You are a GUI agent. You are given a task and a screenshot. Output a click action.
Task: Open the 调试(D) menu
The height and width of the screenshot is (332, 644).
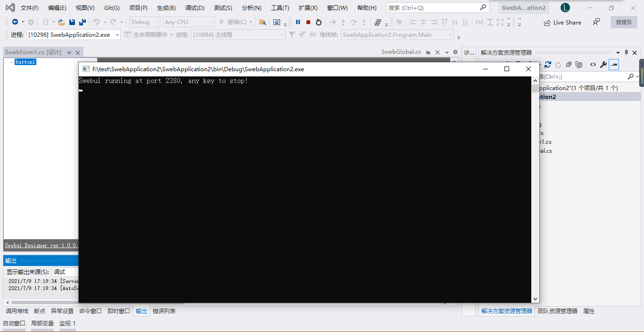[195, 8]
